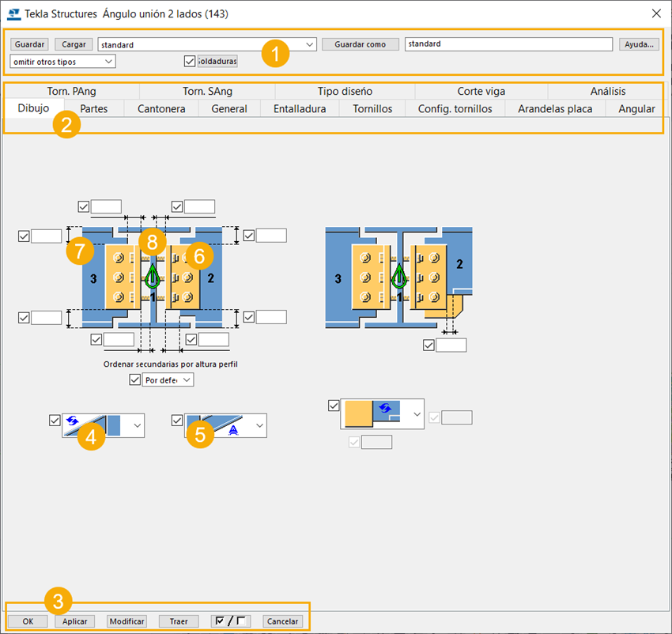
Task: Switch to the General tab
Action: click(x=229, y=108)
